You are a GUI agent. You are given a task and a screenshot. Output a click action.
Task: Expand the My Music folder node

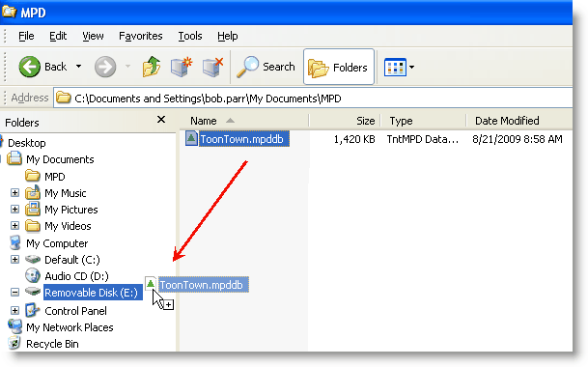(14, 193)
